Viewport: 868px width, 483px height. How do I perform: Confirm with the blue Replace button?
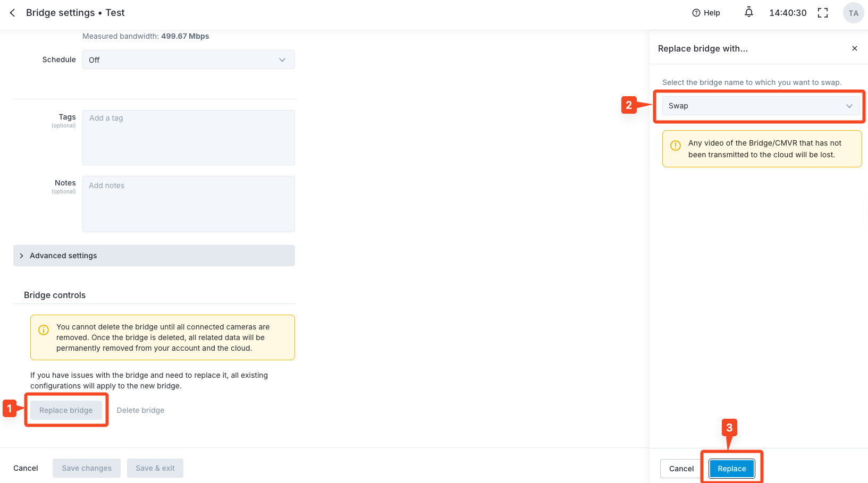(731, 469)
